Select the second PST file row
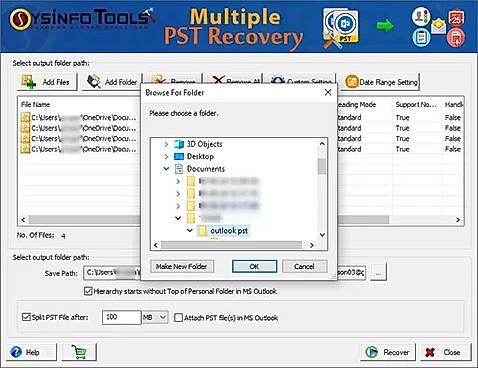 pos(78,128)
